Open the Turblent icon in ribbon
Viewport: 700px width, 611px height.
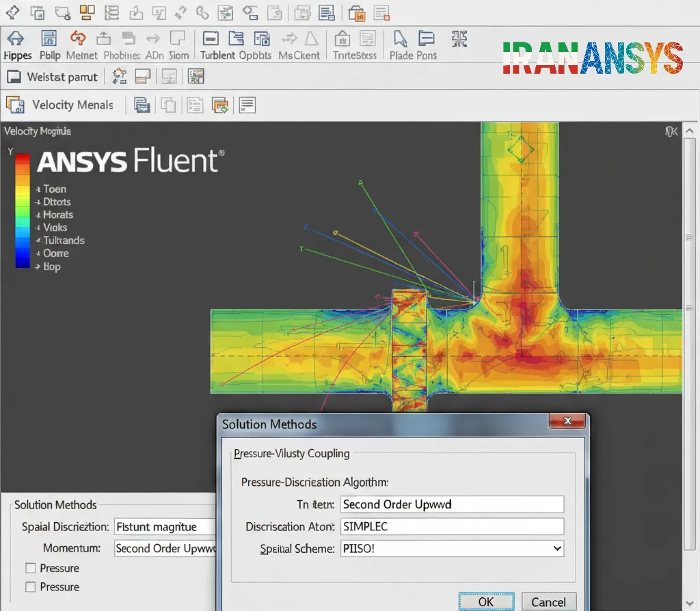(x=211, y=39)
